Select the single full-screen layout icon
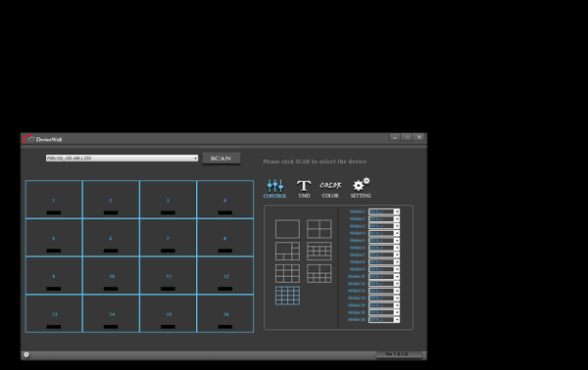The image size is (588, 370). coord(287,229)
